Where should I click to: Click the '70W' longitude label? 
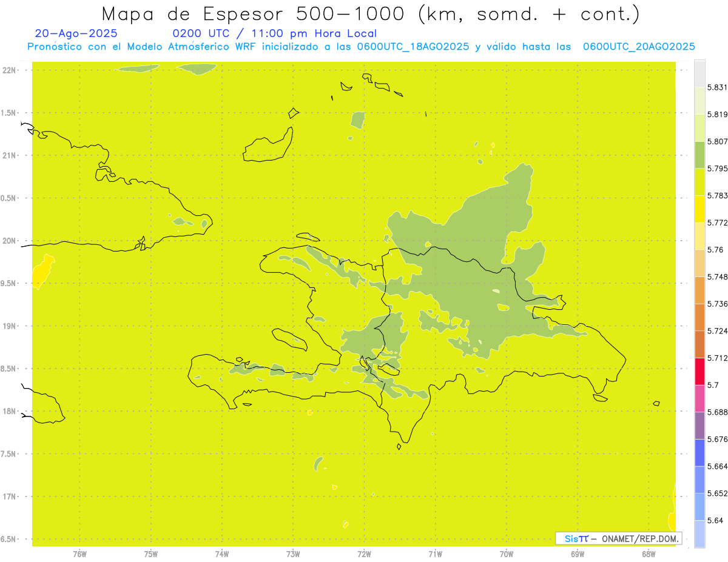(507, 554)
